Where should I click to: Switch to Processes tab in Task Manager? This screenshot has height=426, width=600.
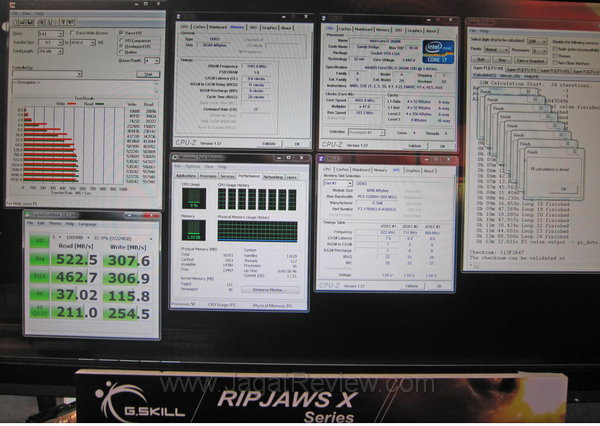click(x=208, y=176)
